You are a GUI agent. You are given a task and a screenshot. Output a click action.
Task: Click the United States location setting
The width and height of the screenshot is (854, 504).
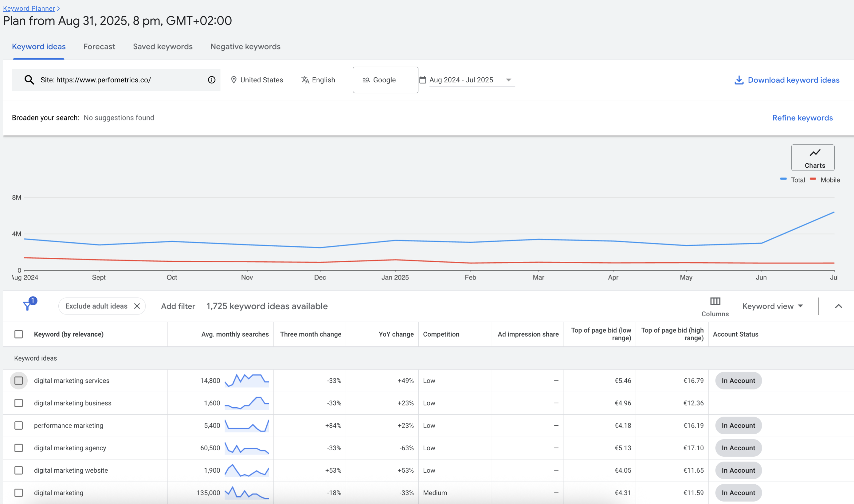pyautogui.click(x=257, y=80)
